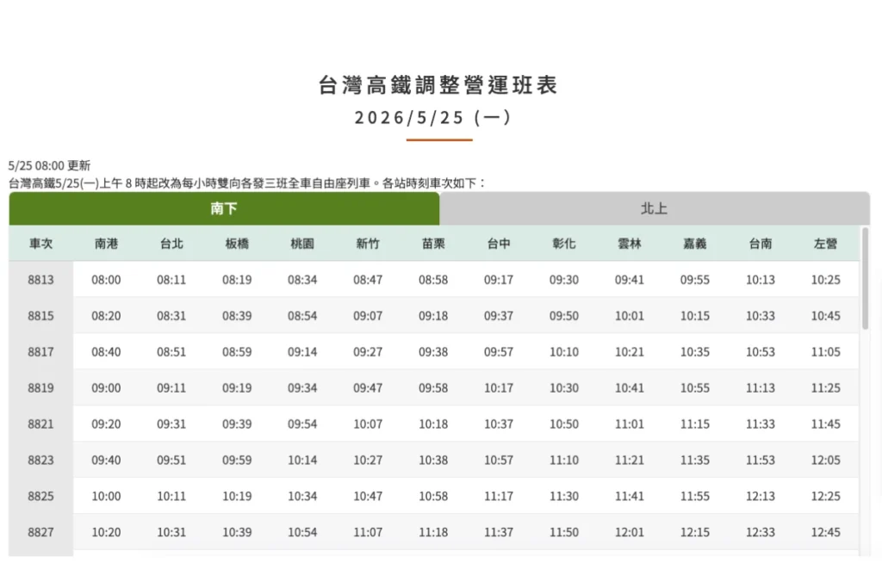Switch to the 南下 southbound tab
882x588 pixels.
224,208
